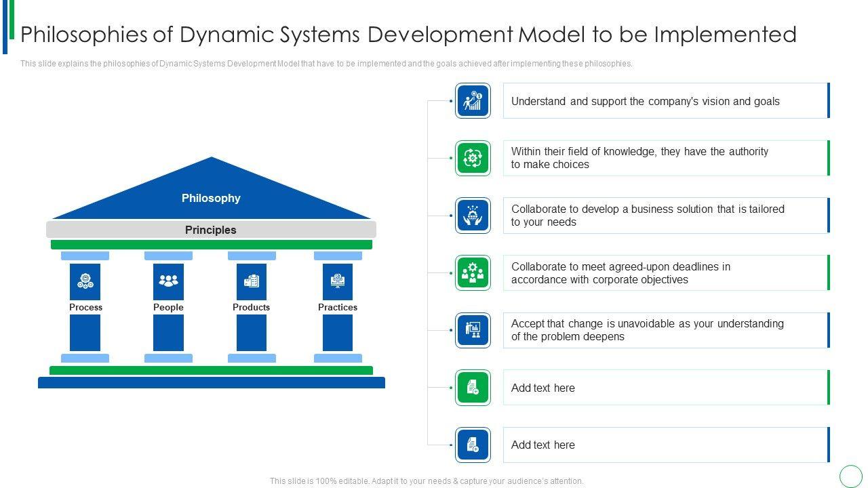868x488 pixels.
Task: Click the gray Principles bar
Action: (x=211, y=230)
